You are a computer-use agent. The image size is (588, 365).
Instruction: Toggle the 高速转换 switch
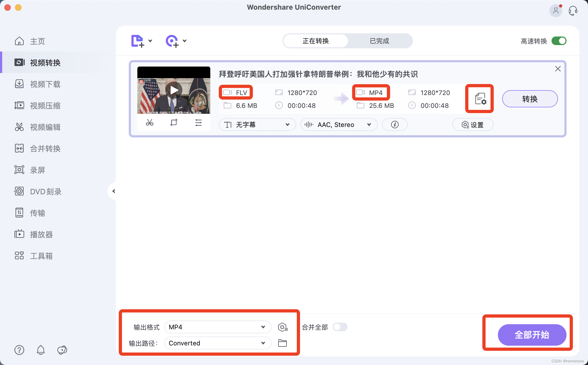[x=559, y=41]
